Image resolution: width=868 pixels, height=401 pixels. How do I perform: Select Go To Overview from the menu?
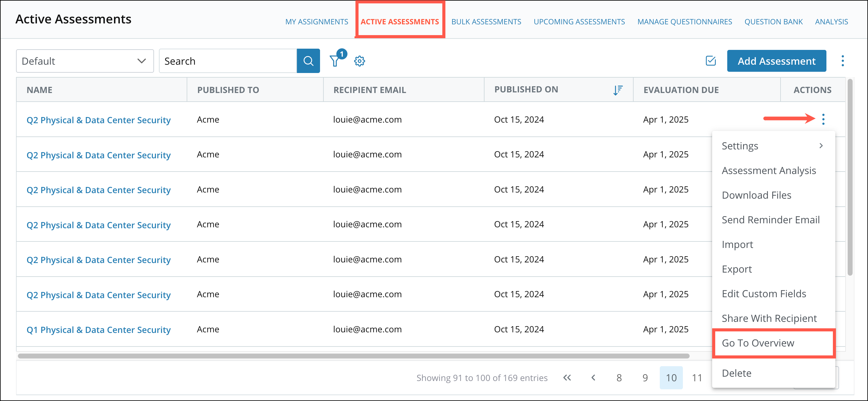[758, 343]
